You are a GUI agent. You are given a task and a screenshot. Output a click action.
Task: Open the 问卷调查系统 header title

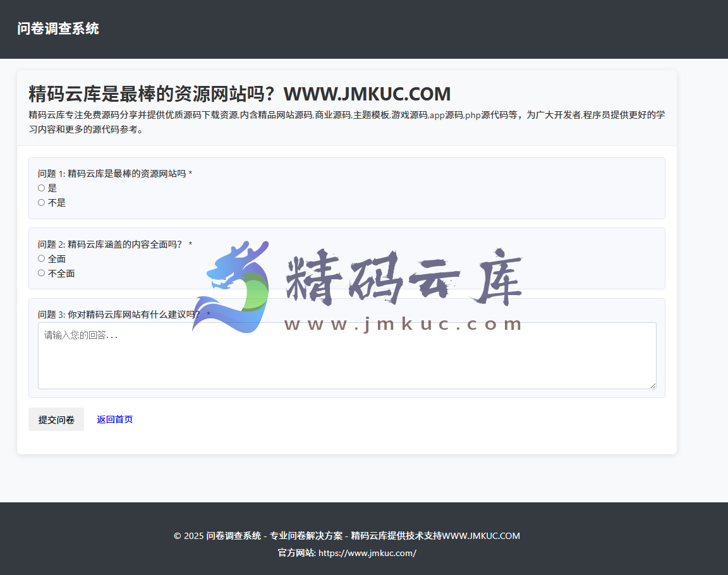58,29
